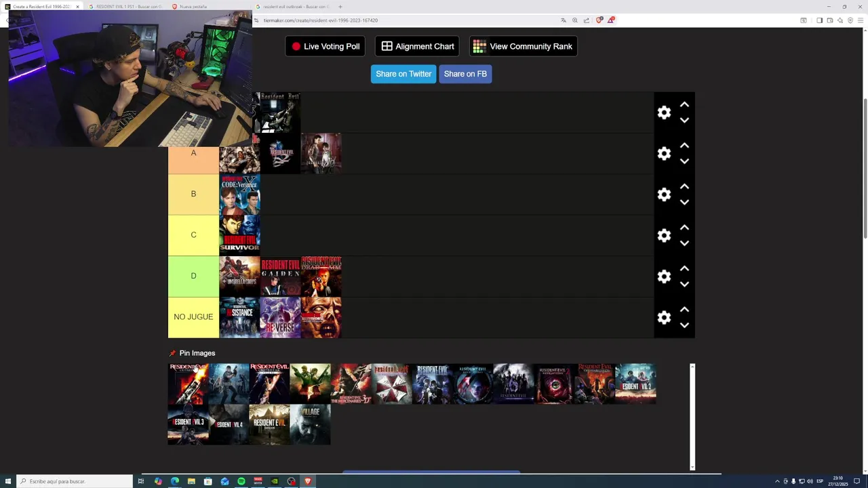Screen dimensions: 868x488
Task: Pick the Village cover in image pool
Action: (x=310, y=424)
